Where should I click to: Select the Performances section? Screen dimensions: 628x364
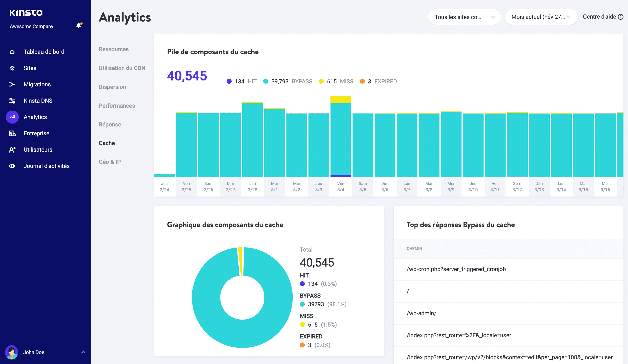coord(117,105)
